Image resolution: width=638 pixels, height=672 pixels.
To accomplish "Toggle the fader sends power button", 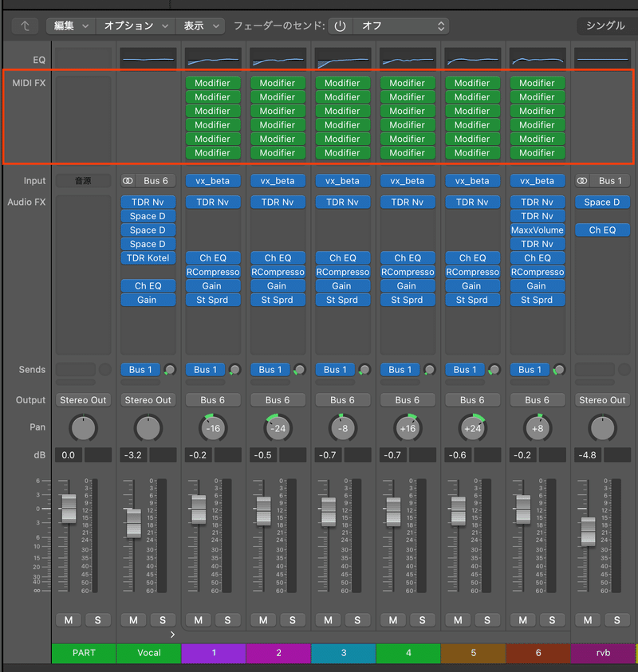I will (x=339, y=25).
